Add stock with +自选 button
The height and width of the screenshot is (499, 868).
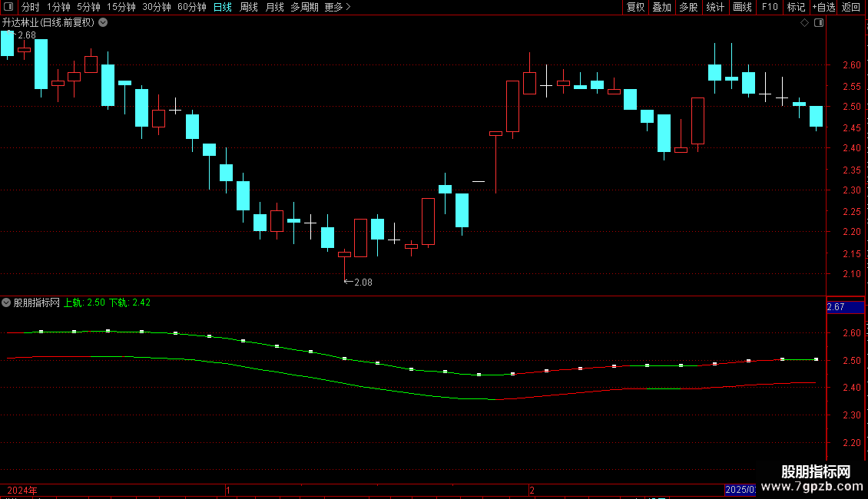pyautogui.click(x=823, y=7)
